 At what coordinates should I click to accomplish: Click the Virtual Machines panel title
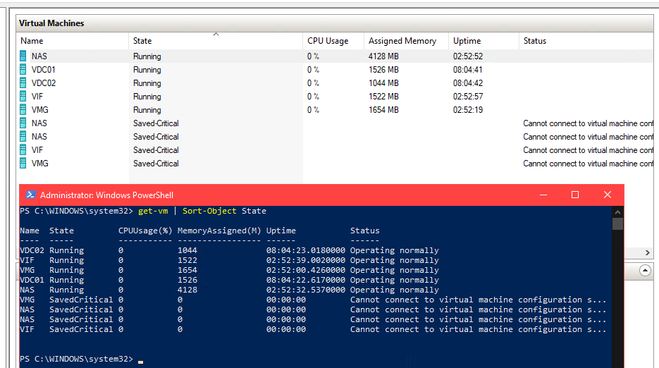[51, 23]
